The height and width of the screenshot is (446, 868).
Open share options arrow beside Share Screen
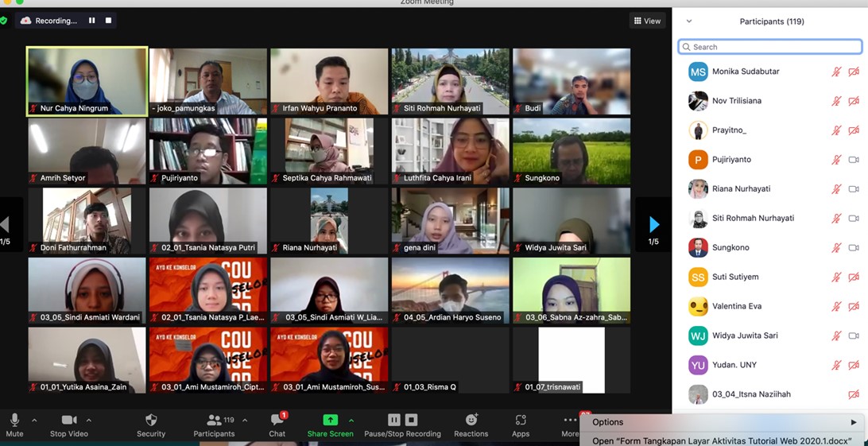(351, 421)
